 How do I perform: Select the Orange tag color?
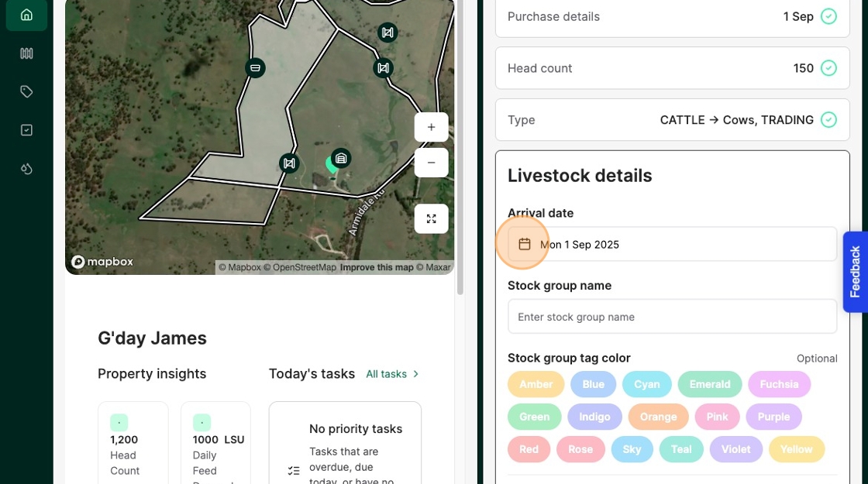[658, 417]
